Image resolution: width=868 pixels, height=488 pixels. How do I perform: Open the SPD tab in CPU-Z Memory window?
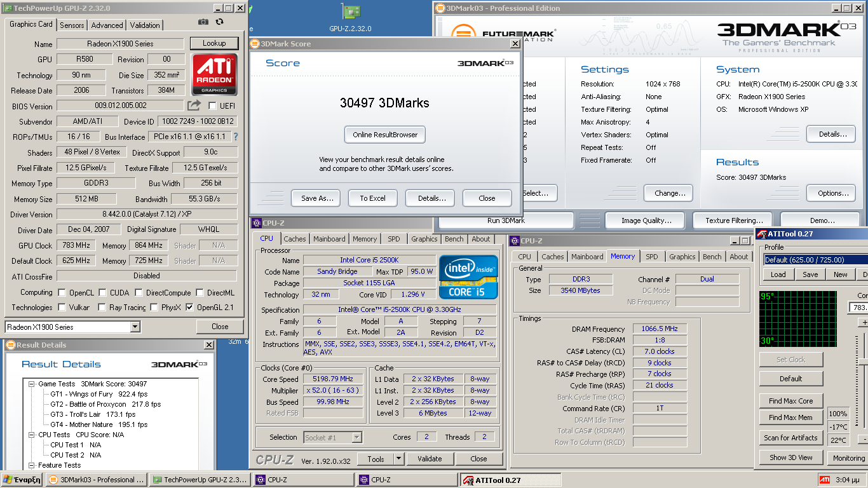point(652,257)
